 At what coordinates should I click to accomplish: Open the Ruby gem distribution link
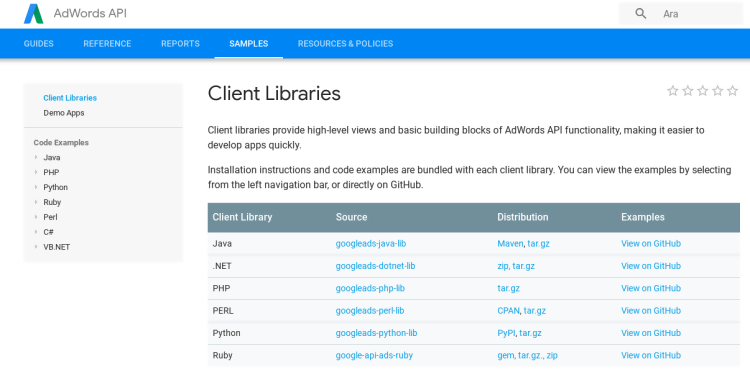506,355
